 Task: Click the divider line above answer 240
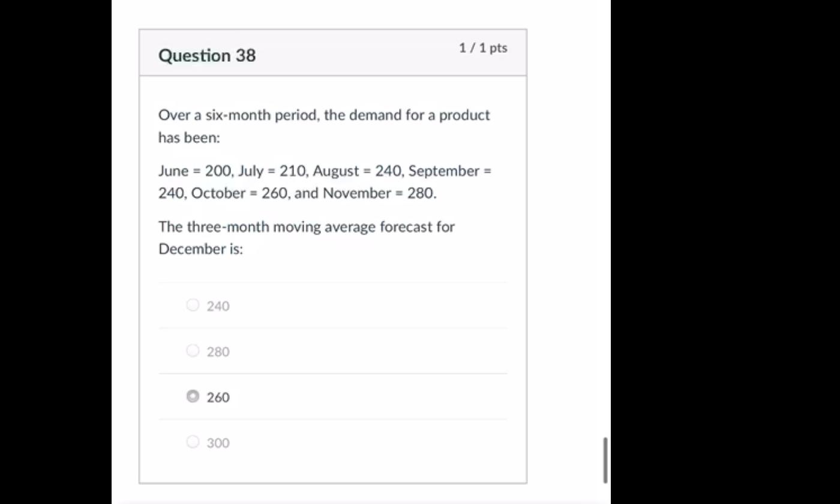coord(332,283)
